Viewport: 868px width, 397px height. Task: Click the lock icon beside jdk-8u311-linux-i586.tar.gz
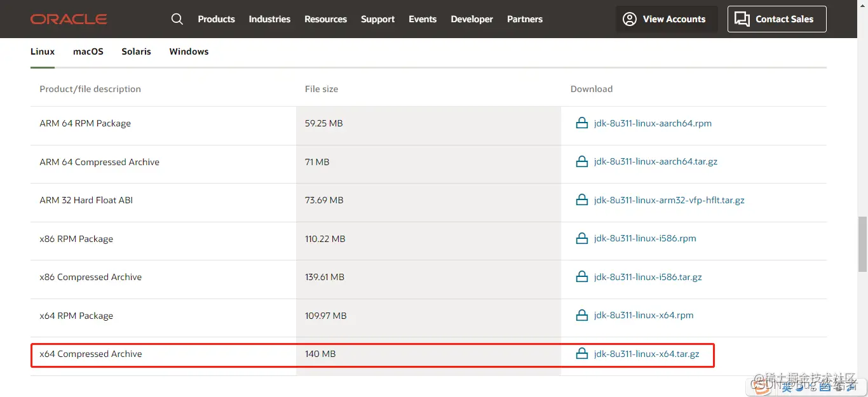[x=581, y=277]
